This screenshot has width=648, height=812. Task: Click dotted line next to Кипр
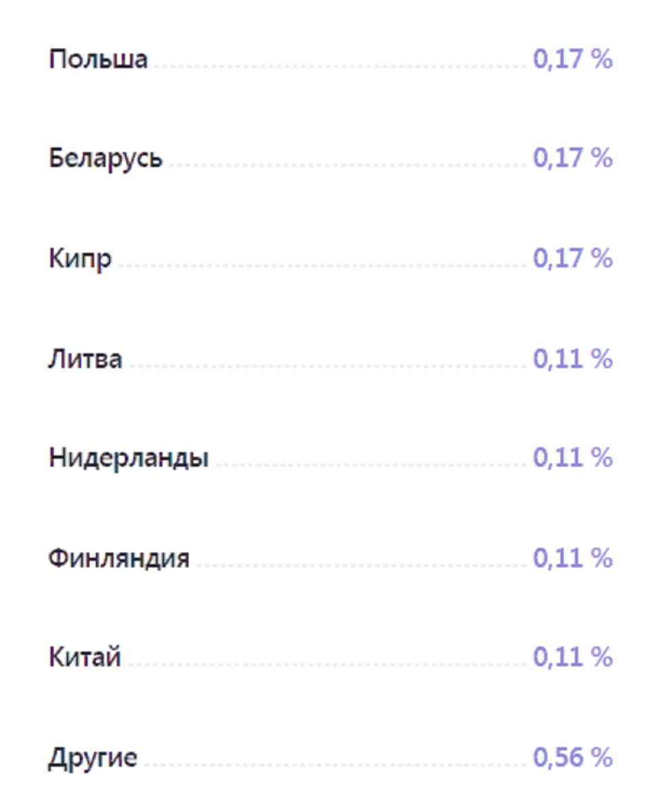tap(322, 267)
